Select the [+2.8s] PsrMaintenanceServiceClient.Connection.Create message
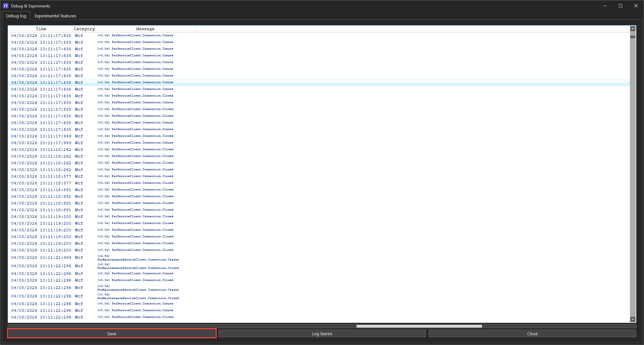 [138, 258]
